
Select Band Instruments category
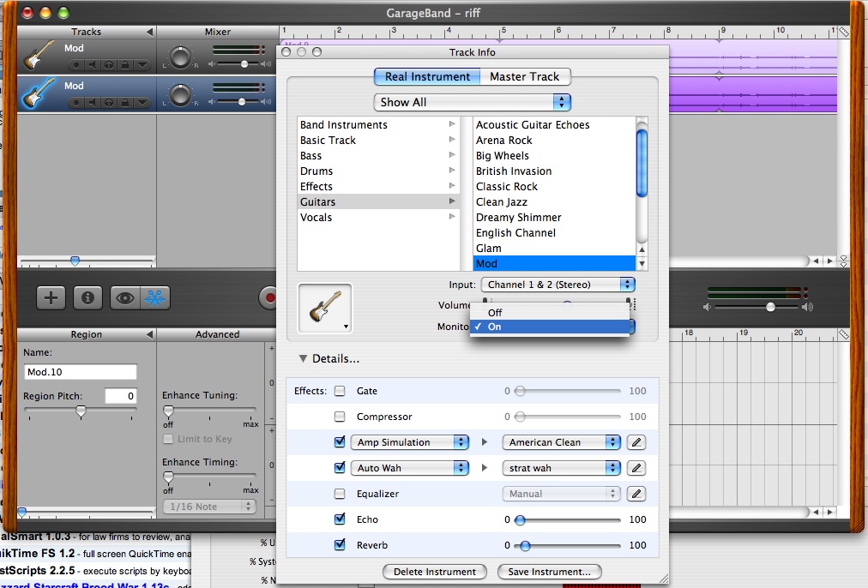pyautogui.click(x=378, y=125)
